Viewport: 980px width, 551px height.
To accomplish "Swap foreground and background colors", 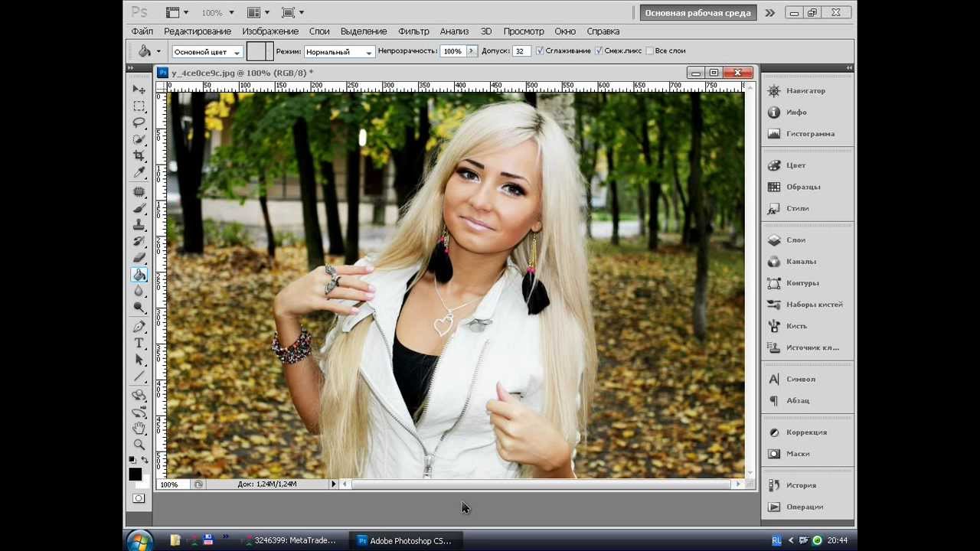I will pyautogui.click(x=145, y=460).
